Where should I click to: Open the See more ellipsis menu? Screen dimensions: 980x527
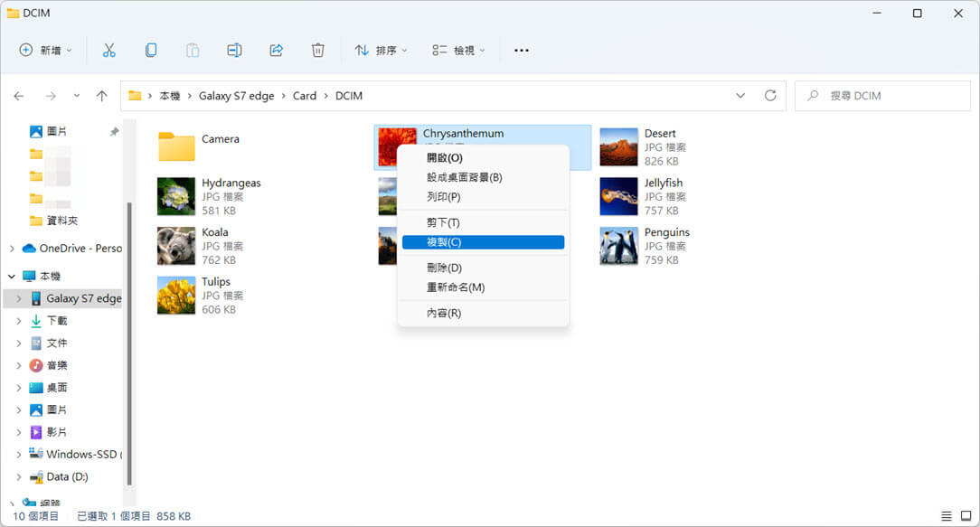[x=522, y=51]
